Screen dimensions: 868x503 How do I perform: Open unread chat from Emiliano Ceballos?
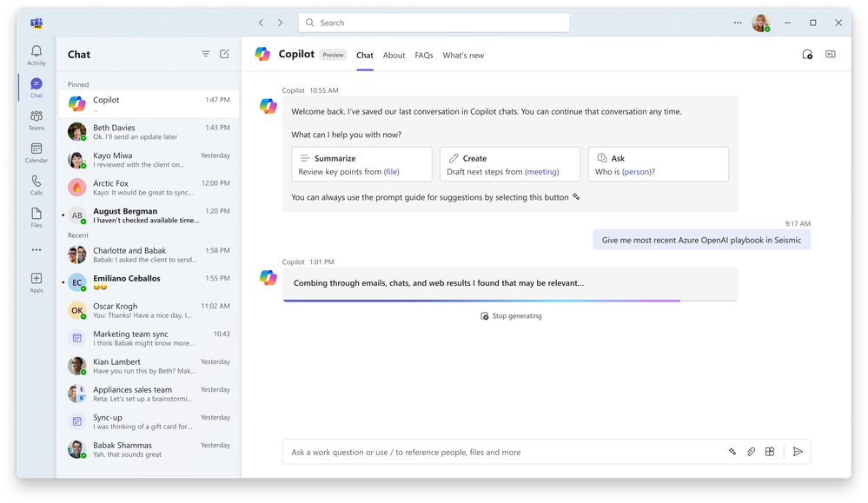149,282
